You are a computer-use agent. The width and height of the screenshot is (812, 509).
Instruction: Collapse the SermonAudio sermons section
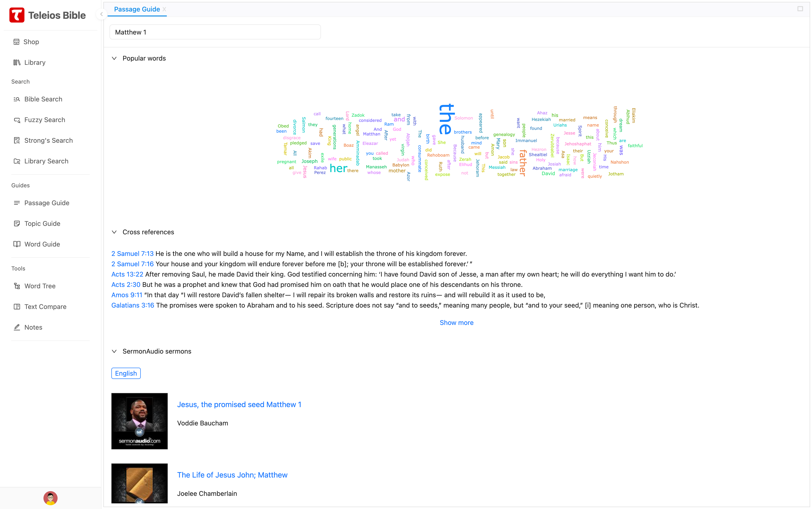click(114, 351)
